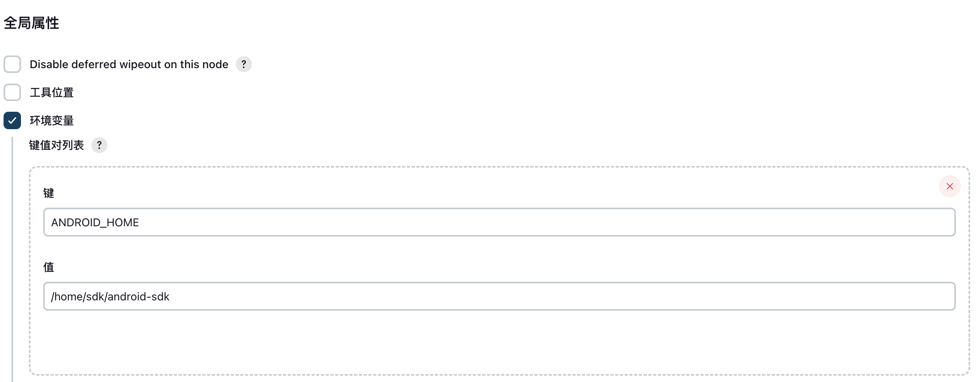Uncheck the 环境变量 checkbox
The width and height of the screenshot is (980, 382).
click(x=12, y=120)
